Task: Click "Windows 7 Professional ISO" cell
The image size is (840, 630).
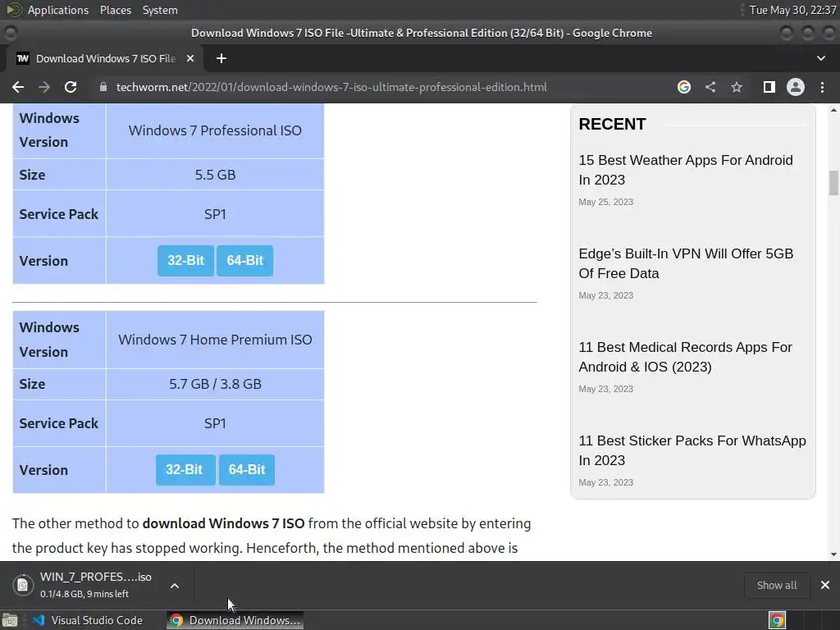Action: 216,130
